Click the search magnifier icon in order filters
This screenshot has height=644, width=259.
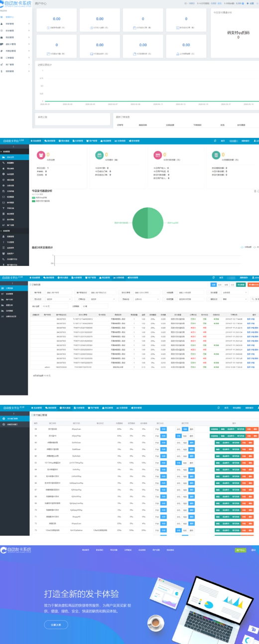tap(252, 299)
